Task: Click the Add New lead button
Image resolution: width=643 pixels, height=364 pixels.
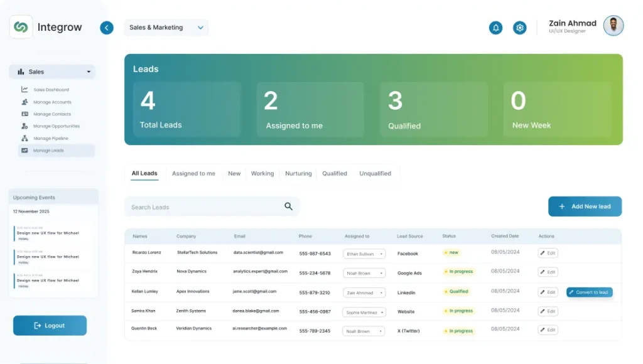Action: click(585, 206)
